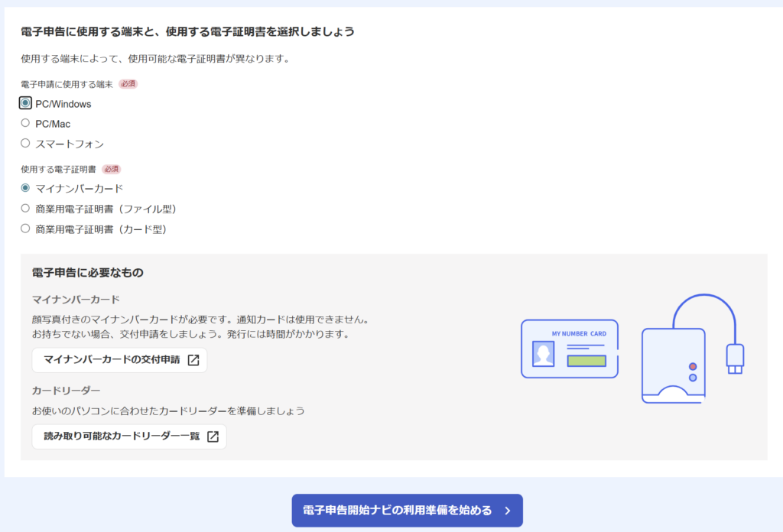Open 読み取り可能なカードリーダー一覧 link
The height and width of the screenshot is (532, 783).
[122, 436]
